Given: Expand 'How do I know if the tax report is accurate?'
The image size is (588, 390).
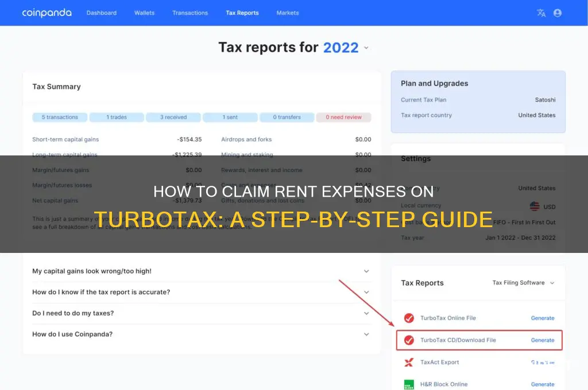Looking at the screenshot, I should click(x=201, y=292).
